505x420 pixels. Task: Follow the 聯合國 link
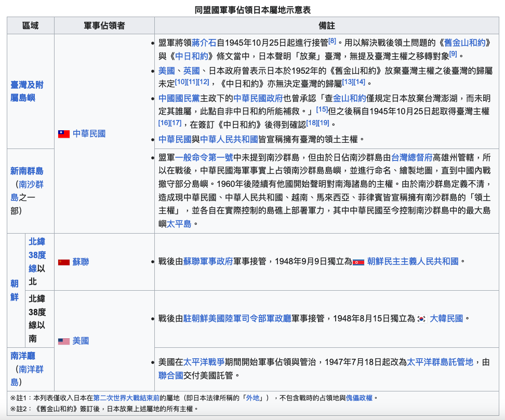click(171, 375)
